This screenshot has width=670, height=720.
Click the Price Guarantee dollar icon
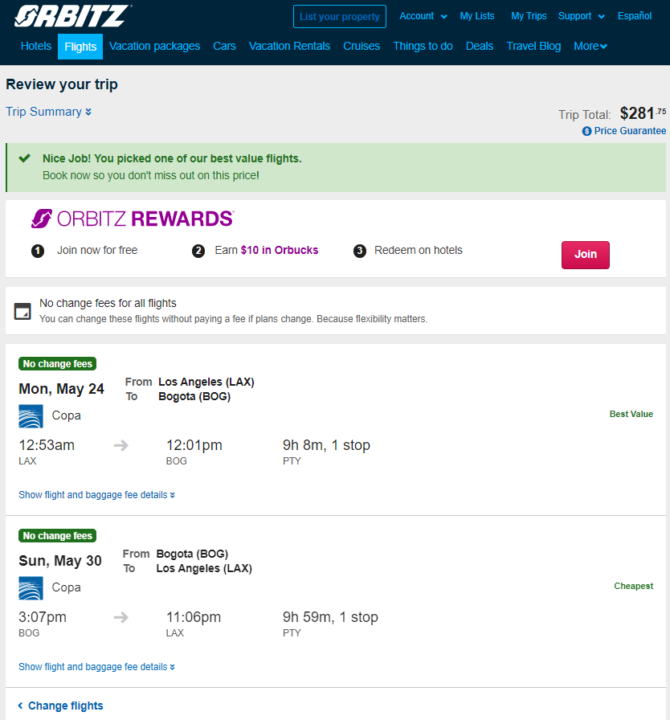[x=586, y=131]
